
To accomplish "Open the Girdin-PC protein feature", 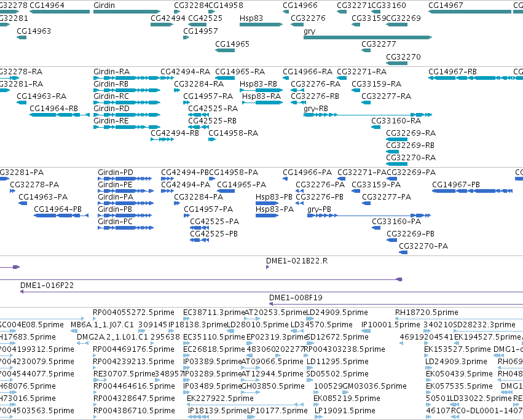I will 126,228.
